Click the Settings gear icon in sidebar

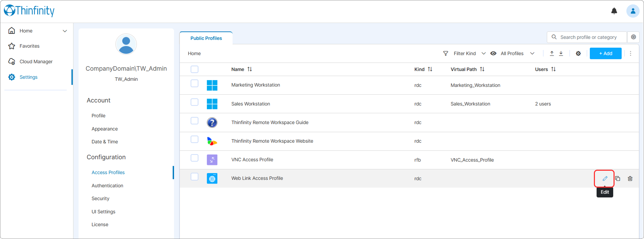click(12, 77)
